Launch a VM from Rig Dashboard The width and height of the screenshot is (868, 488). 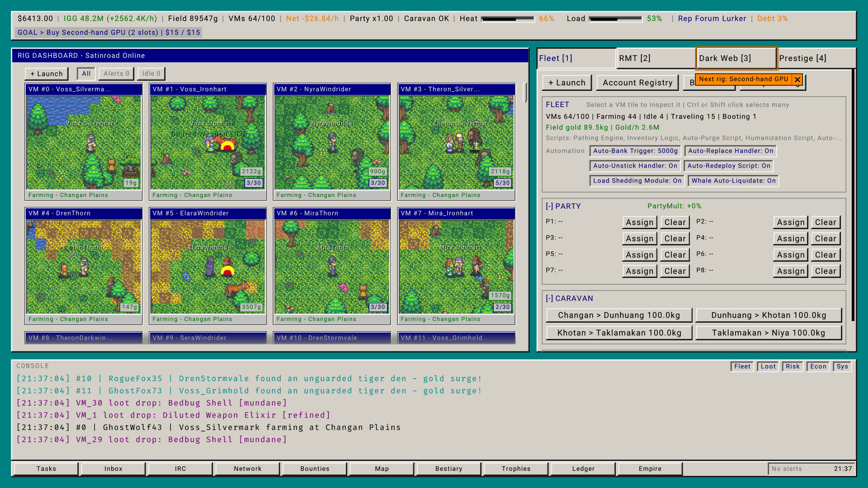pos(47,74)
